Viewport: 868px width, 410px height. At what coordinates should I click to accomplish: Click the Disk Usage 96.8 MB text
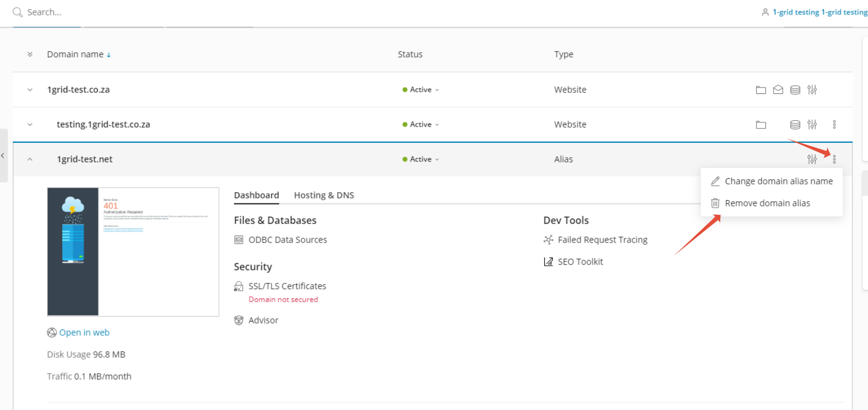(x=86, y=355)
